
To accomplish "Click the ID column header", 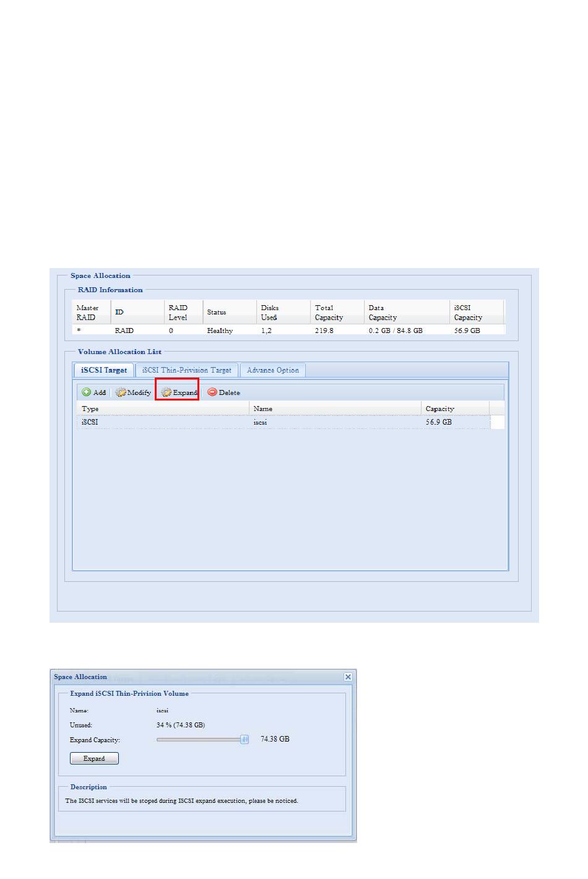I will pos(137,313).
